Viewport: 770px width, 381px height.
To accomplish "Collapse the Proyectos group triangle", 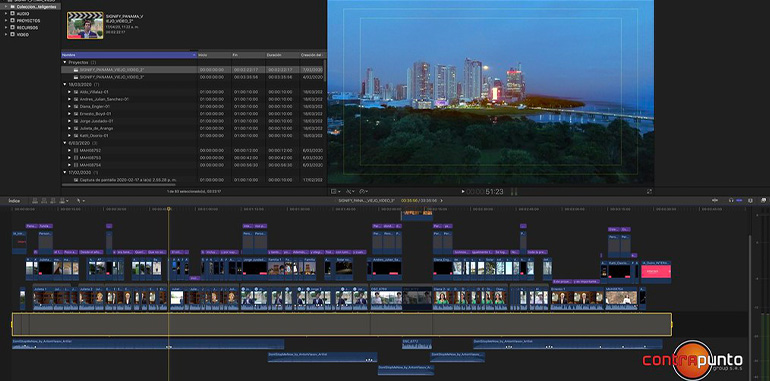I will coord(65,62).
